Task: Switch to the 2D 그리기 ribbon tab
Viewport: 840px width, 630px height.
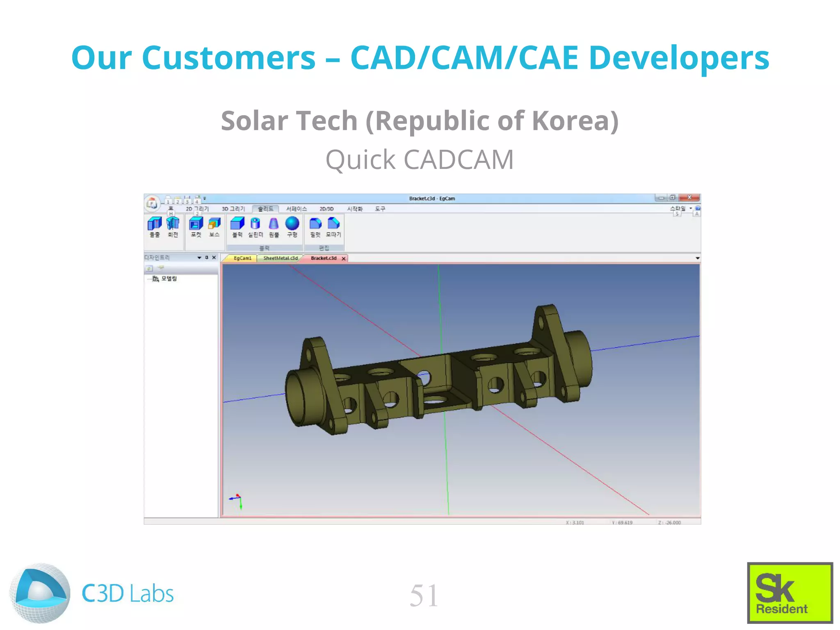Action: coord(197,209)
